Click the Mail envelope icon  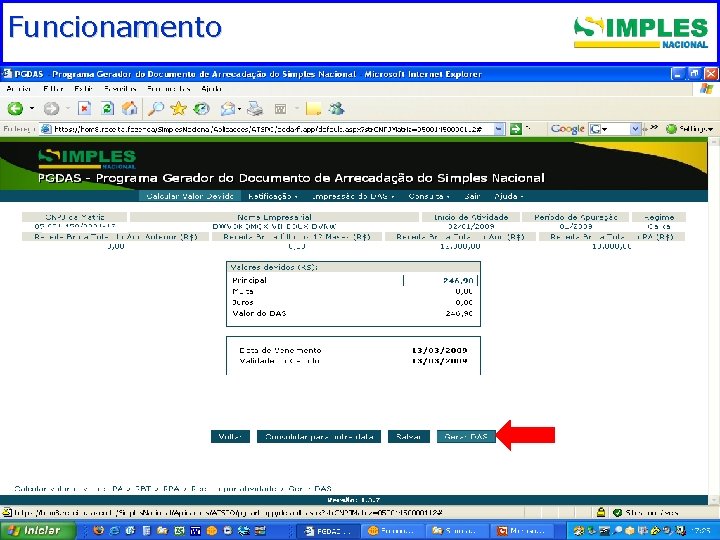click(x=228, y=109)
